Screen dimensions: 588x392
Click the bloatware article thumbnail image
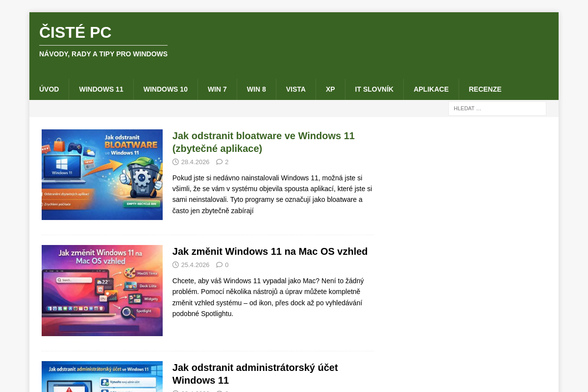[102, 174]
